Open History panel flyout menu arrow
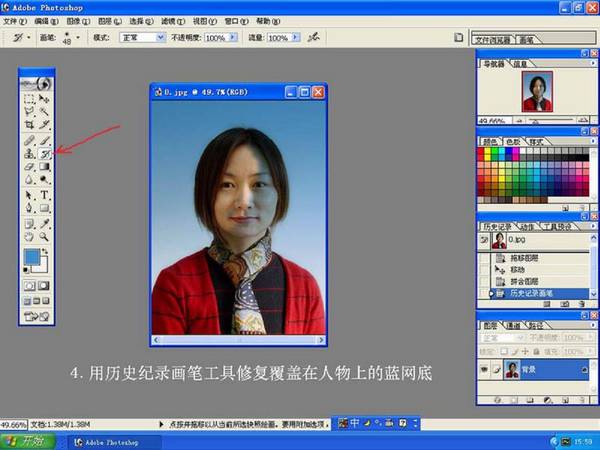 pos(593,226)
